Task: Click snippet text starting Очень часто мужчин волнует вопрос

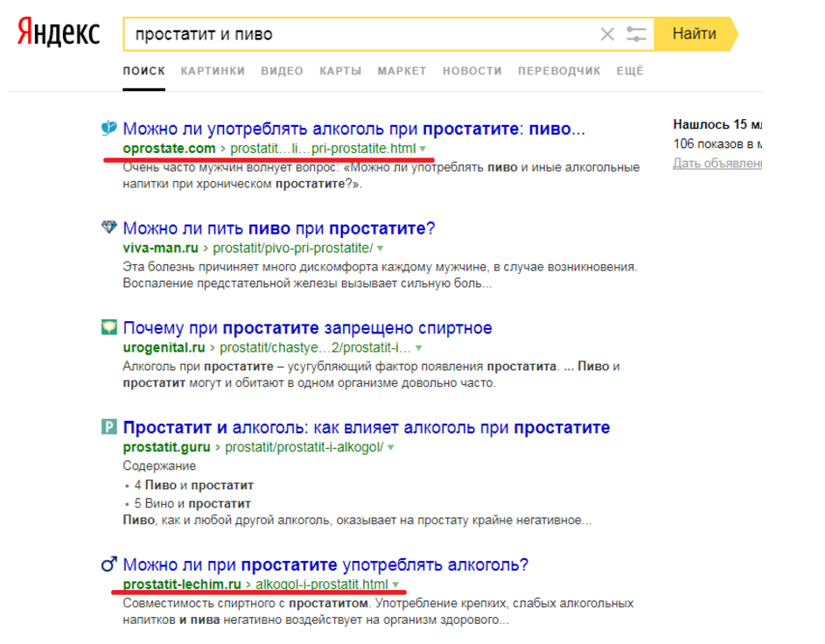Action: coord(381,175)
